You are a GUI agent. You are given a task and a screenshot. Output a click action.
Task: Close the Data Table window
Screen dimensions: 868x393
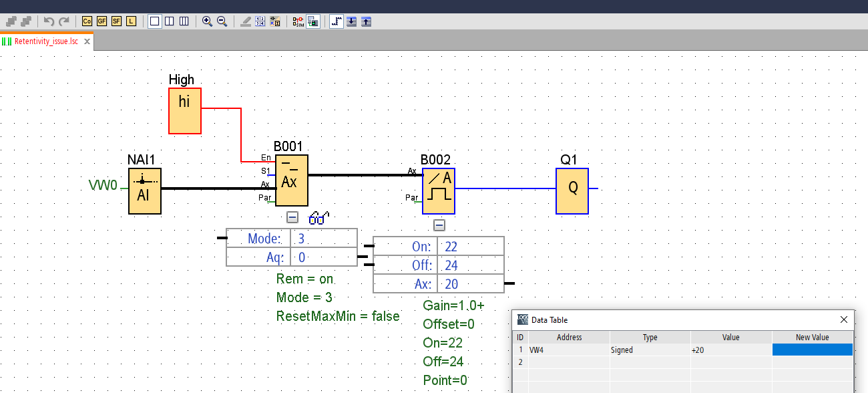coord(844,320)
